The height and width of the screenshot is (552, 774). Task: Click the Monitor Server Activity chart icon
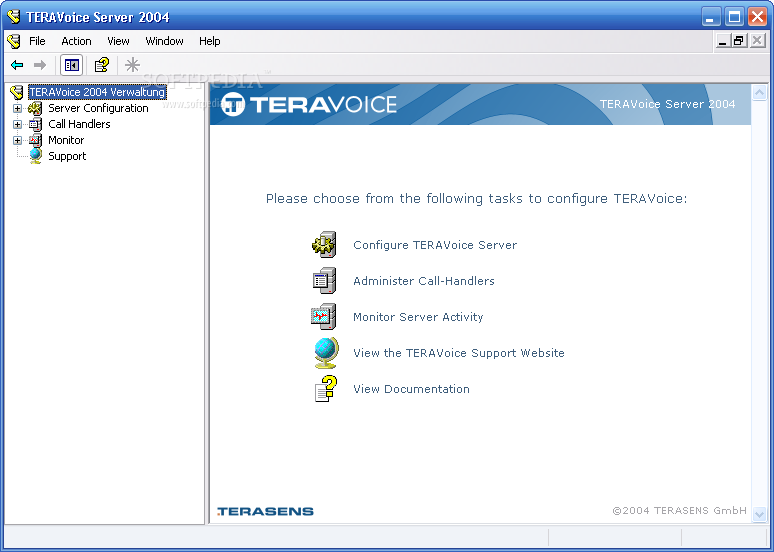324,316
